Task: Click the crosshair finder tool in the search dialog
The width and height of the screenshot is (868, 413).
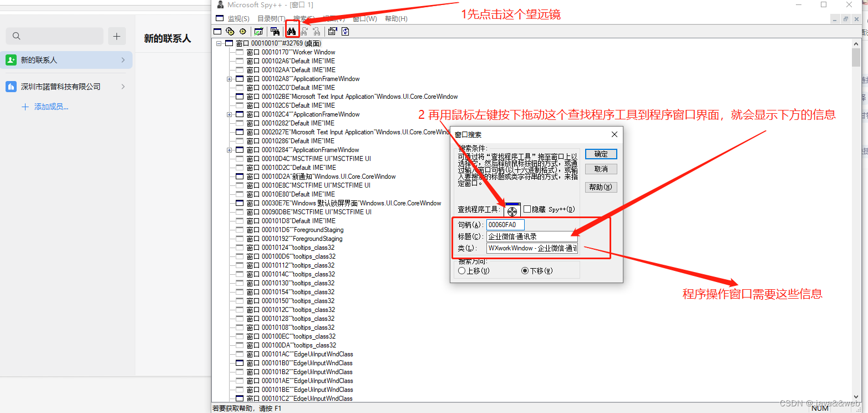Action: click(x=512, y=210)
